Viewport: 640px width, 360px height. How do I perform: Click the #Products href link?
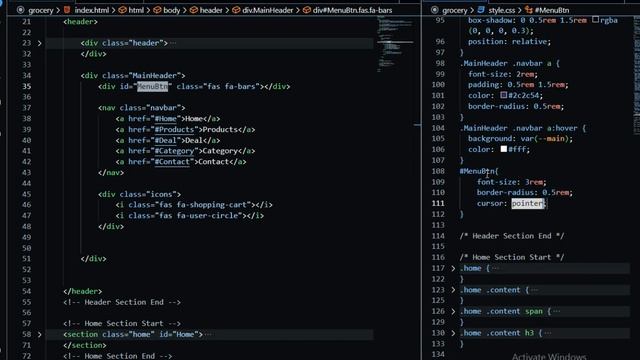click(174, 129)
